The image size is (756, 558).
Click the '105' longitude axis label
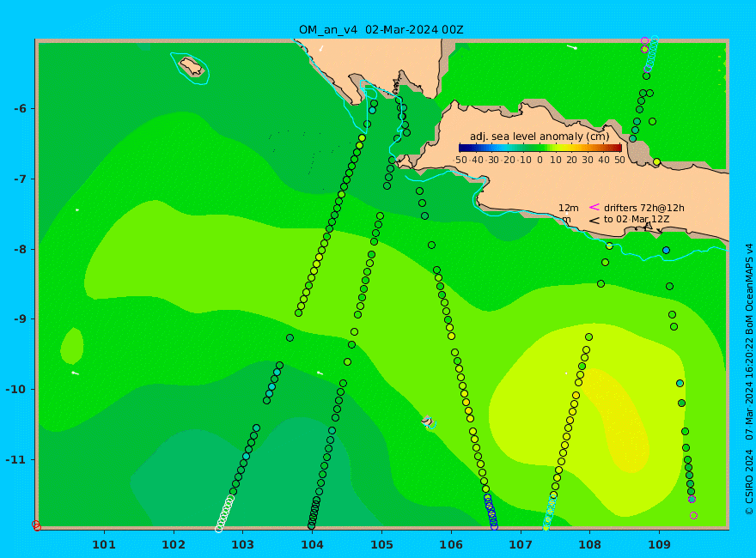pyautogui.click(x=381, y=545)
